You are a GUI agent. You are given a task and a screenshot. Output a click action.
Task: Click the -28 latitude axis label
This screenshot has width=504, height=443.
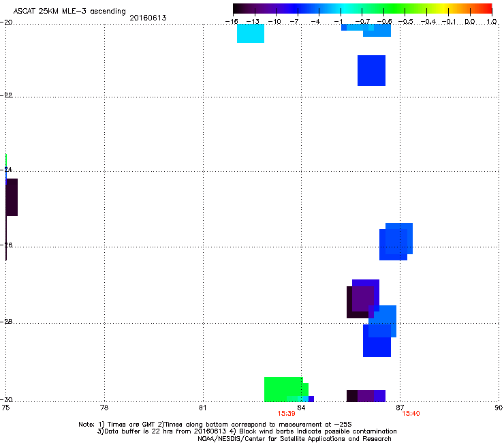click(x=6, y=322)
